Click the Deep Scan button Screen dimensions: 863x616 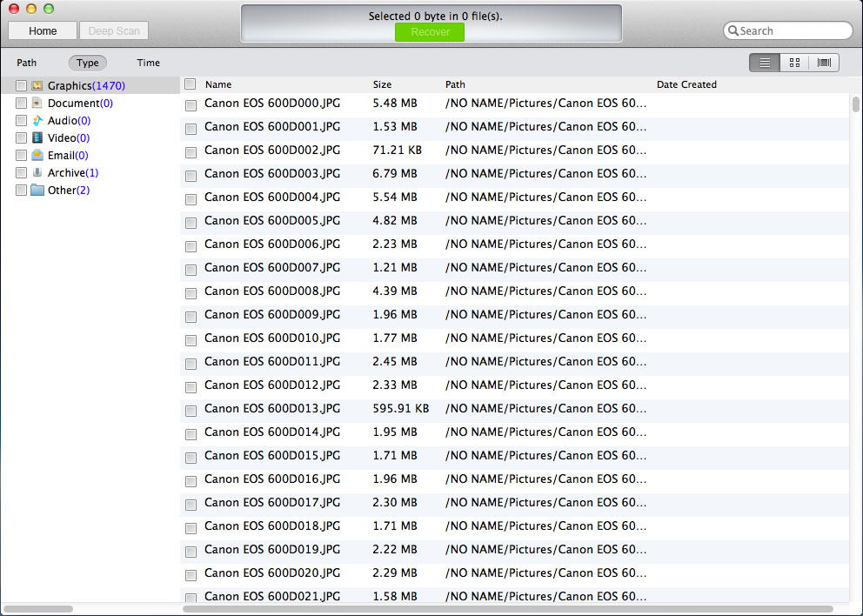[x=114, y=30]
